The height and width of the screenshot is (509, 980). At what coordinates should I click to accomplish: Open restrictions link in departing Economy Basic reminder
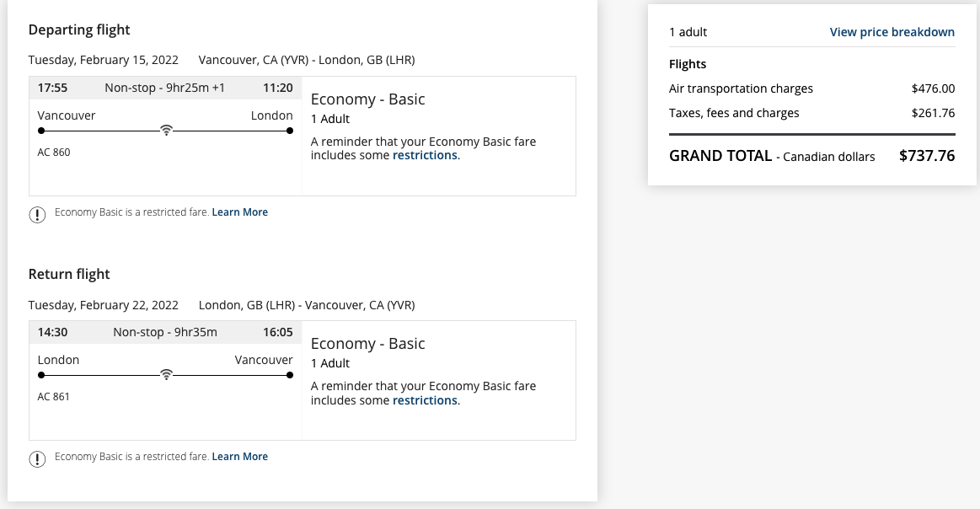[x=425, y=156]
